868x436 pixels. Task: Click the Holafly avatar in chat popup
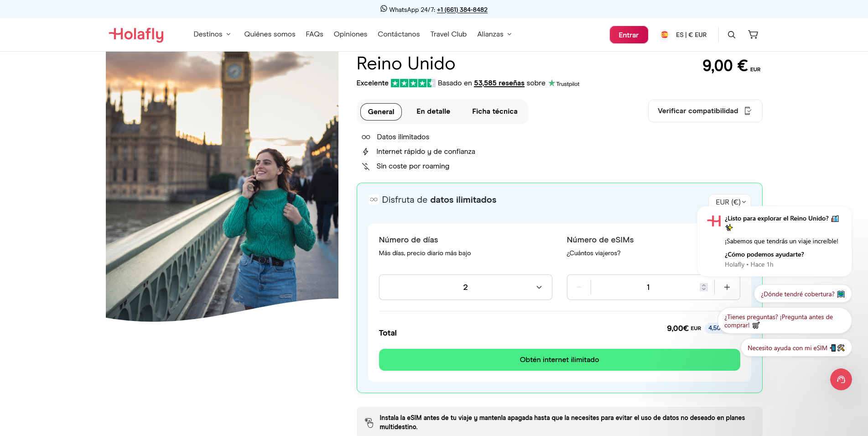[x=713, y=221]
